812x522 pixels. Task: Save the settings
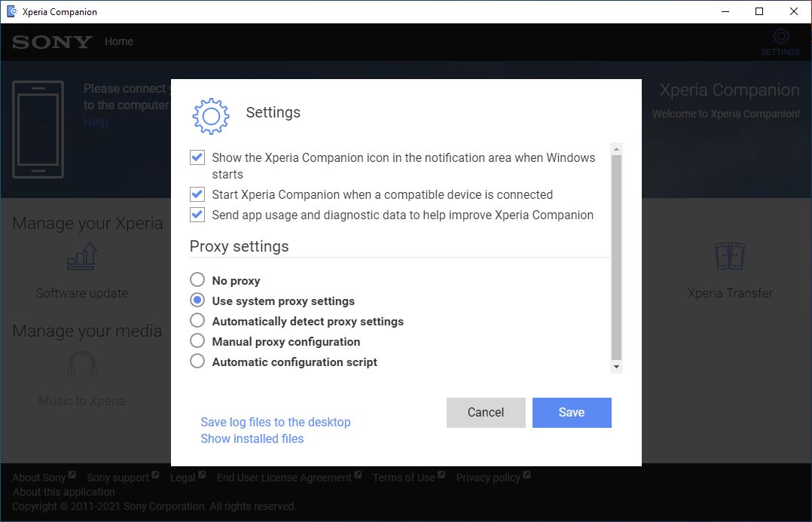pyautogui.click(x=572, y=412)
